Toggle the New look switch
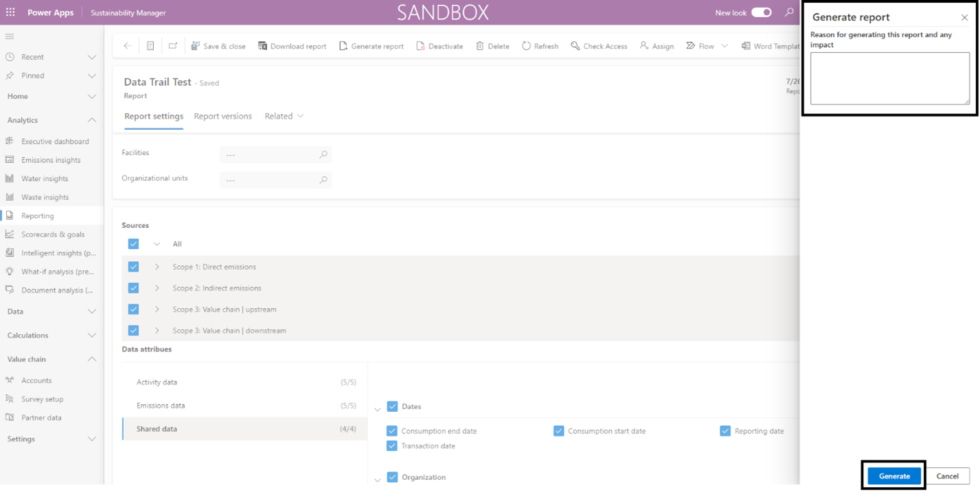 761,12
